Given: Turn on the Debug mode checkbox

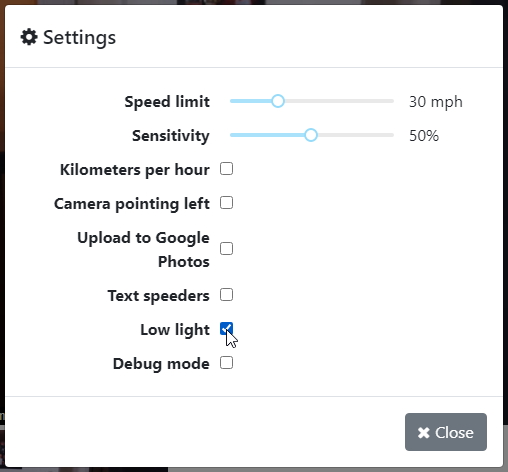Looking at the screenshot, I should click(x=226, y=363).
